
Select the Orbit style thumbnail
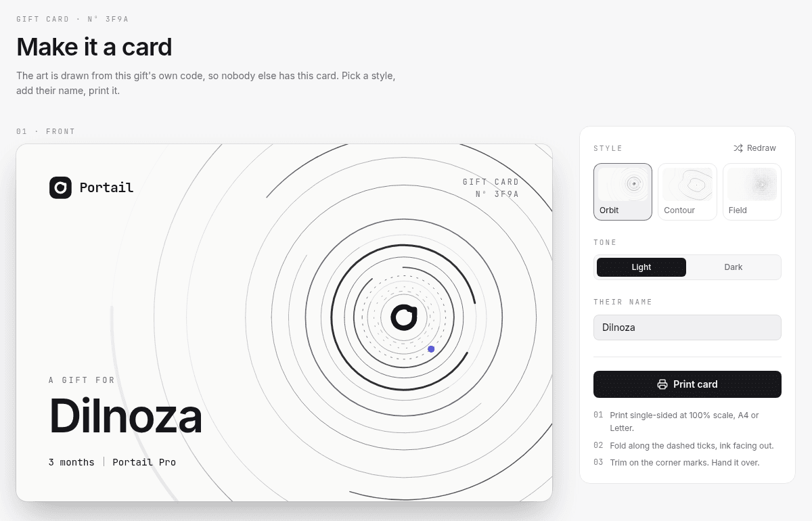pyautogui.click(x=623, y=191)
